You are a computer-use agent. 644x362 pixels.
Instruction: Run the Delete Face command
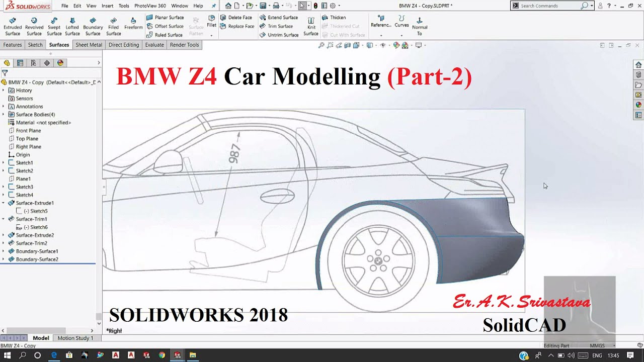[x=236, y=18]
